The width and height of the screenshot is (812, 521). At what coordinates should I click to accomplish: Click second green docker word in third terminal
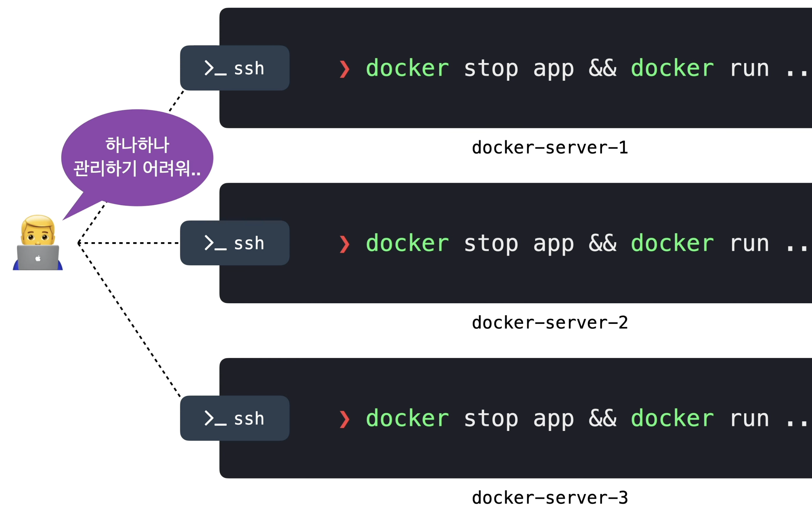672,418
